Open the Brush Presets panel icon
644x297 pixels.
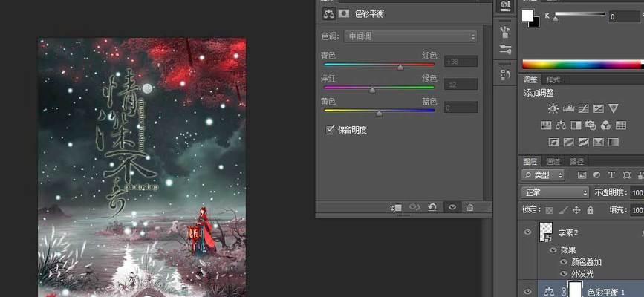505,32
